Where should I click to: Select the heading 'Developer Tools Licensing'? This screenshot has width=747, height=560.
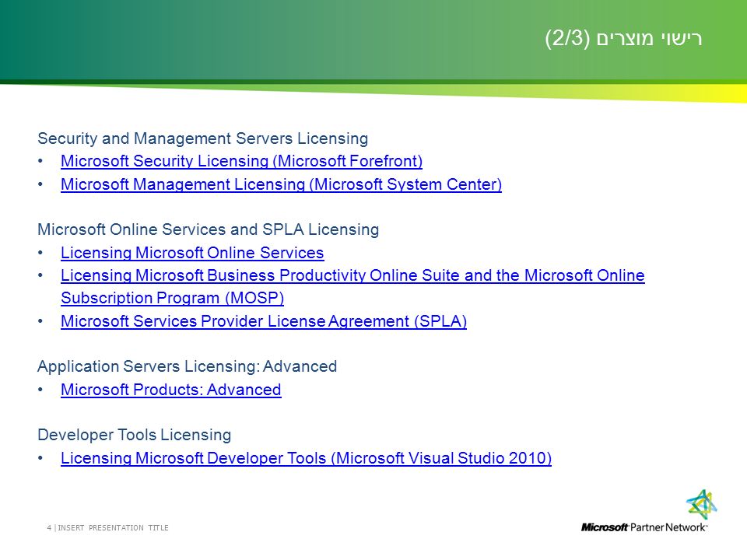[x=135, y=435]
